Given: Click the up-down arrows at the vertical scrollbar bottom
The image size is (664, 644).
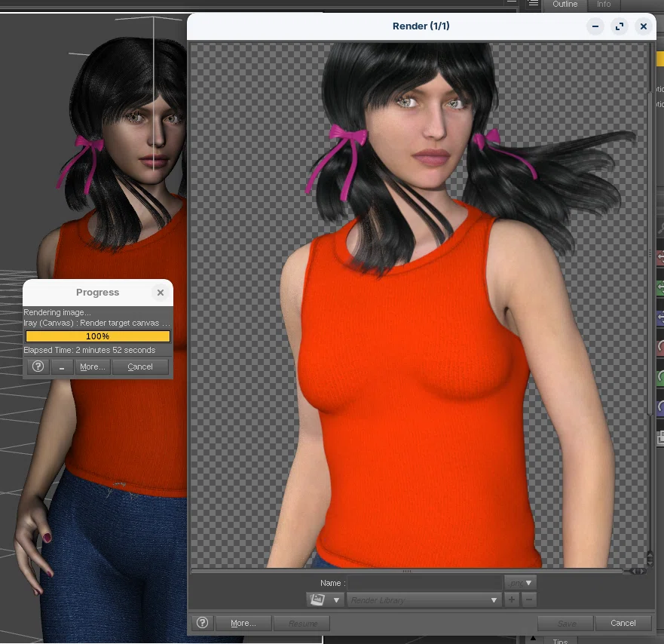Looking at the screenshot, I should pos(650,558).
